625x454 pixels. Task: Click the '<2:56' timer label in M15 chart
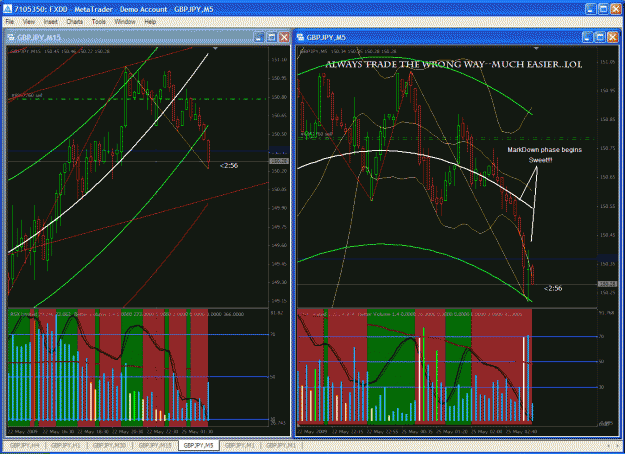click(x=229, y=165)
